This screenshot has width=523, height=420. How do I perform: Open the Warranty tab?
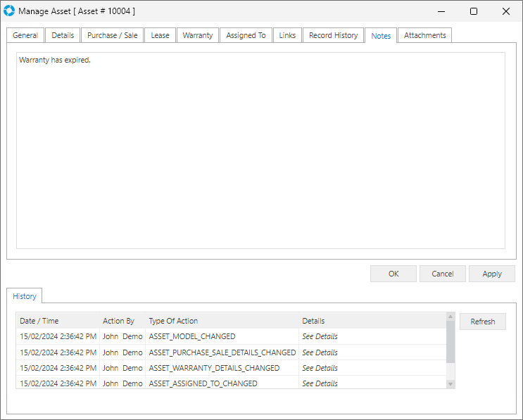tap(197, 35)
